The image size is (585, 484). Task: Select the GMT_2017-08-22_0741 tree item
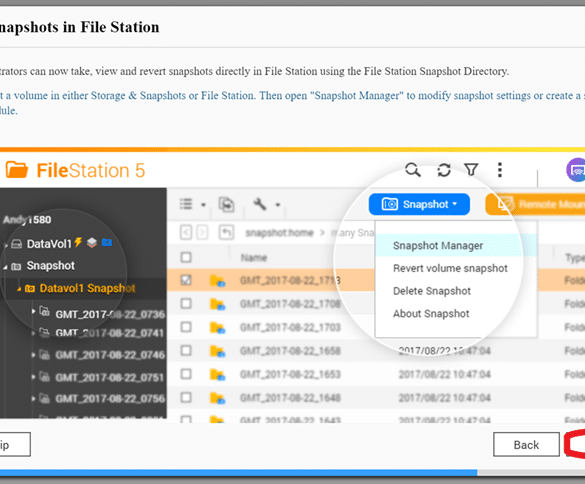point(110,332)
